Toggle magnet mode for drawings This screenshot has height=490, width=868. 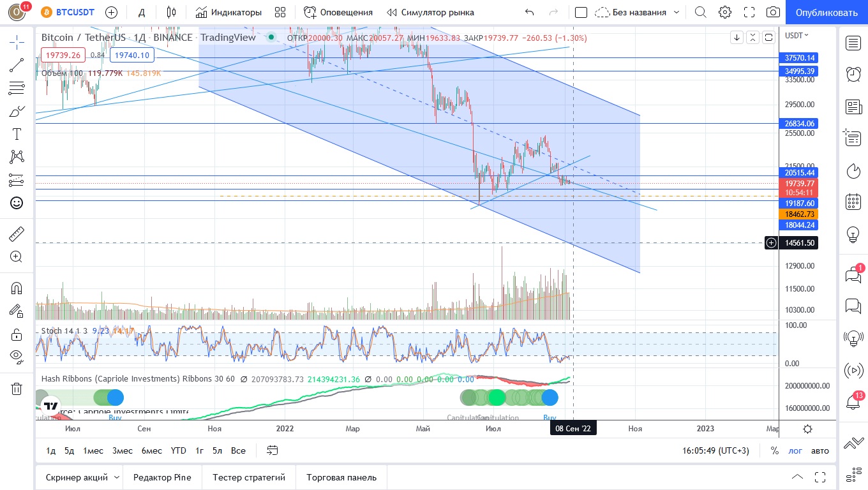tap(17, 288)
